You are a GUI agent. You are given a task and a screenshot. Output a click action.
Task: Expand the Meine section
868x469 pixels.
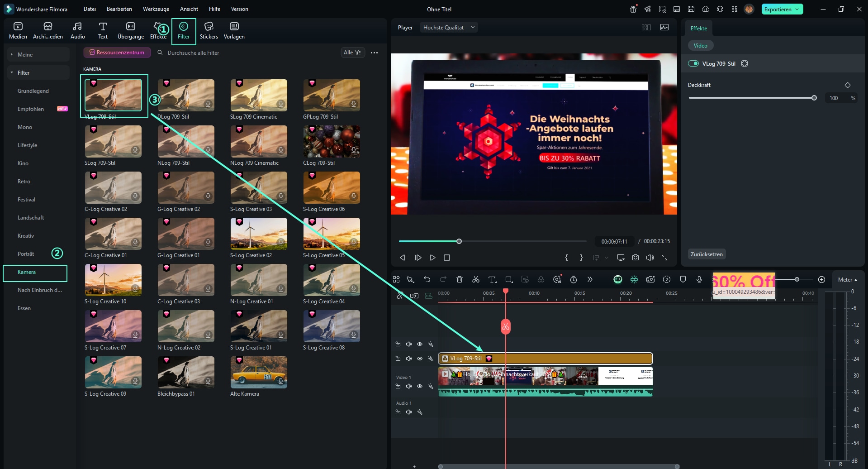(x=38, y=54)
